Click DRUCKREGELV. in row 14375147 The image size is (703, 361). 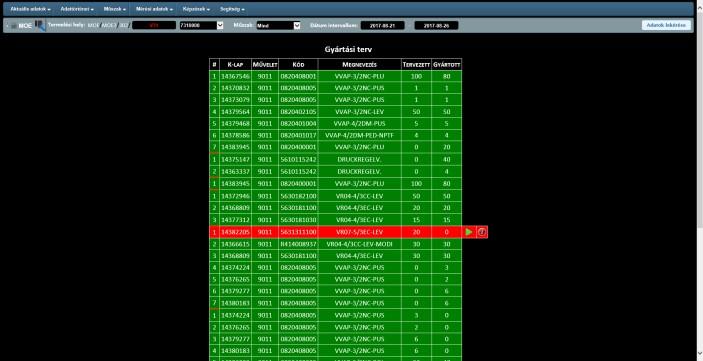click(x=360, y=159)
